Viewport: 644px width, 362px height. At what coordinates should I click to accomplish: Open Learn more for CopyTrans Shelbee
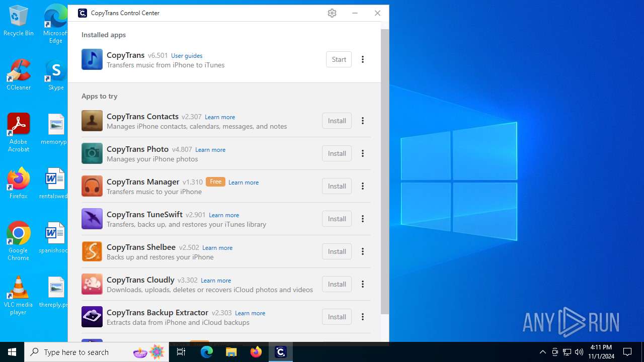coord(217,248)
